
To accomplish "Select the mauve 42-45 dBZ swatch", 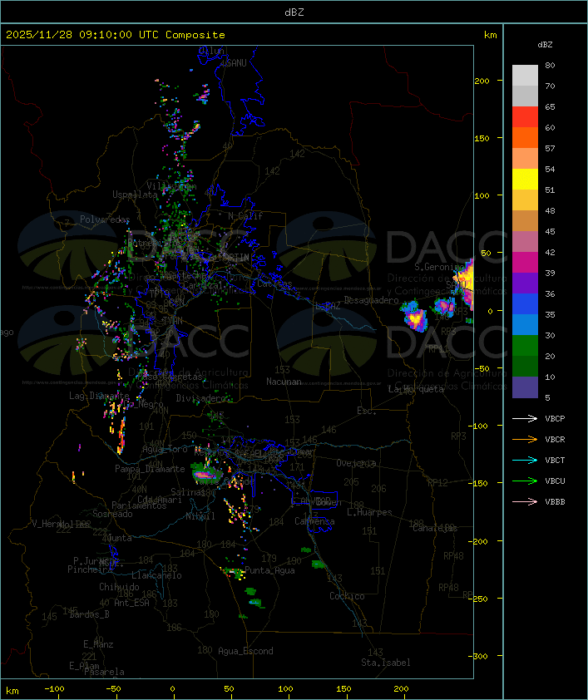I will [x=525, y=242].
